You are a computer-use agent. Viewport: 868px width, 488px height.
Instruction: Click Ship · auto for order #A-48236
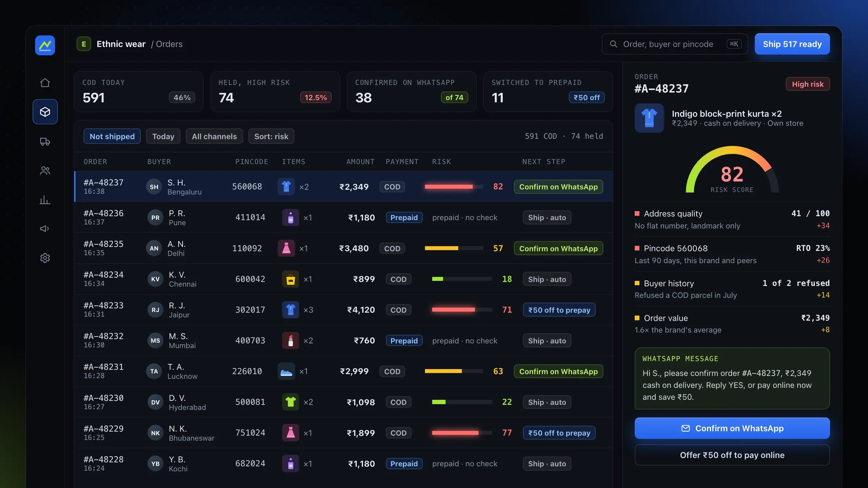tap(547, 218)
